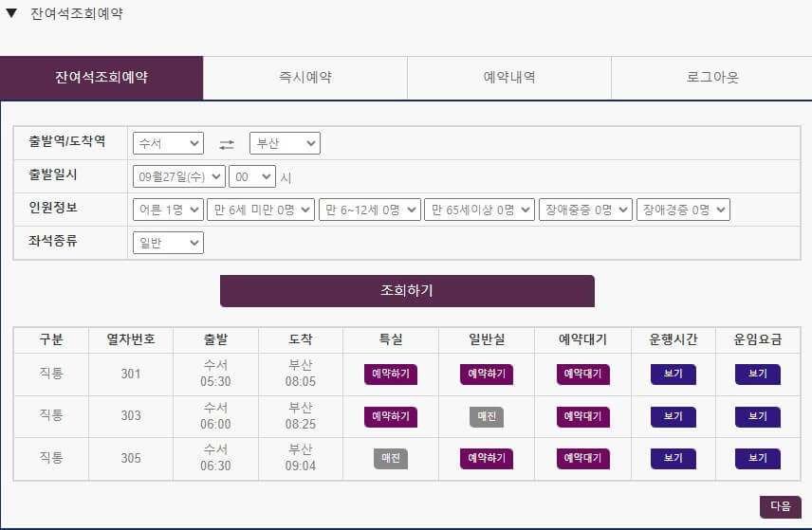Click the 운임요금 column header
This screenshot has height=530, width=812.
(x=758, y=339)
